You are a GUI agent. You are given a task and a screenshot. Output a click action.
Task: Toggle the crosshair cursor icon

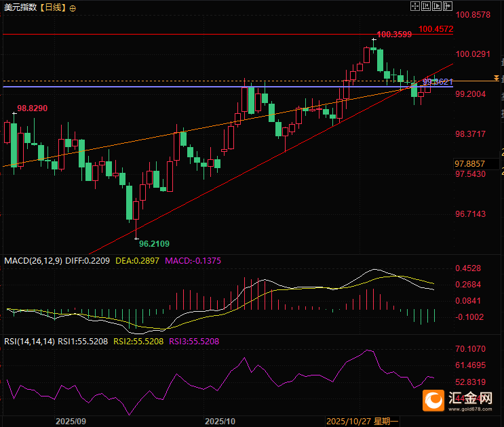[415, 6]
